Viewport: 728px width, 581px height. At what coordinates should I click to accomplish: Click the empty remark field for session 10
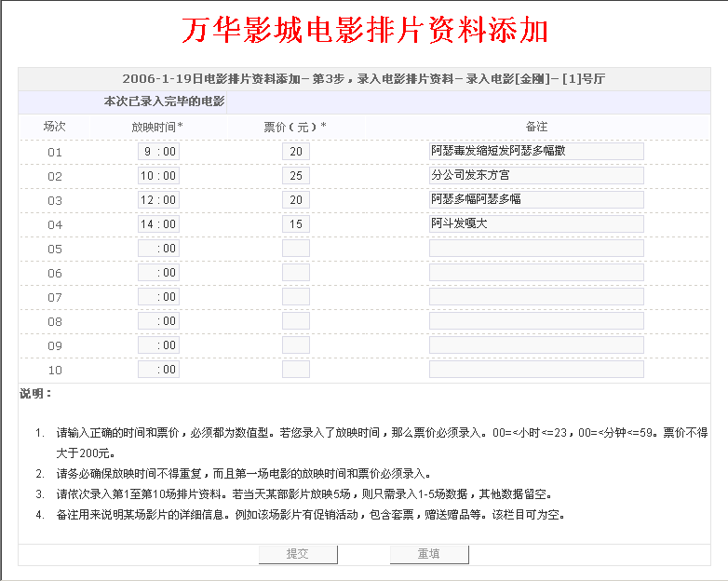(536, 369)
